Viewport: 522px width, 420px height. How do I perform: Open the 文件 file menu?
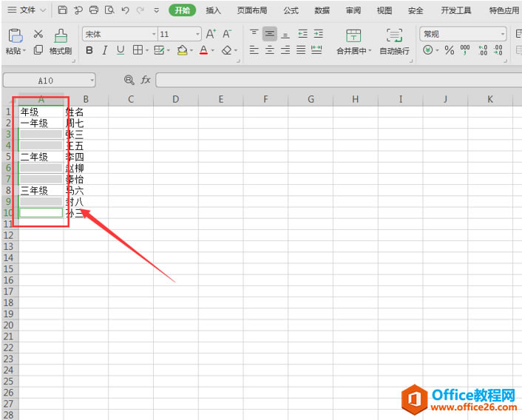pos(27,10)
